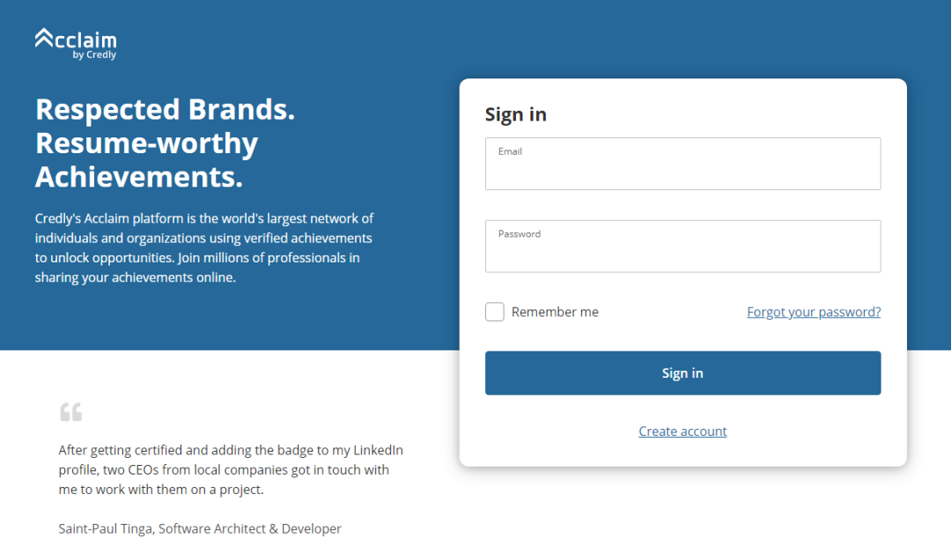Focus the Password input field

[x=683, y=247]
